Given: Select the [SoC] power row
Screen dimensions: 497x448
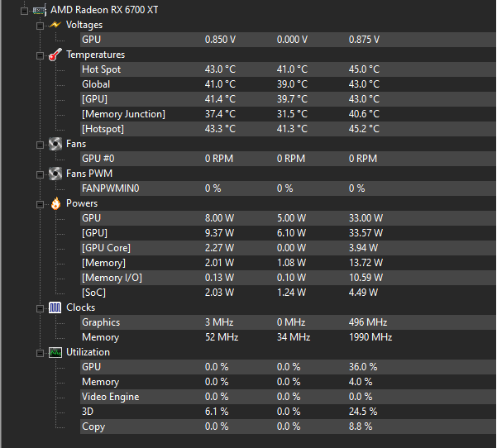Looking at the screenshot, I should [288, 293].
